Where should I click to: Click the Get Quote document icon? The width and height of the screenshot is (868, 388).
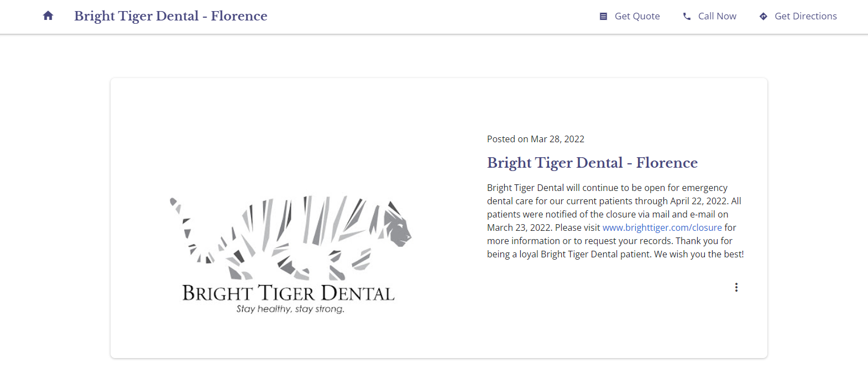(603, 17)
